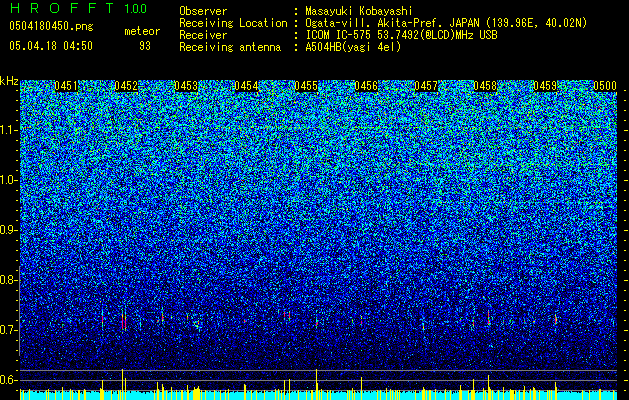Click the 0454 time marker
Image resolution: width=629 pixels, height=400 pixels.
pyautogui.click(x=246, y=86)
